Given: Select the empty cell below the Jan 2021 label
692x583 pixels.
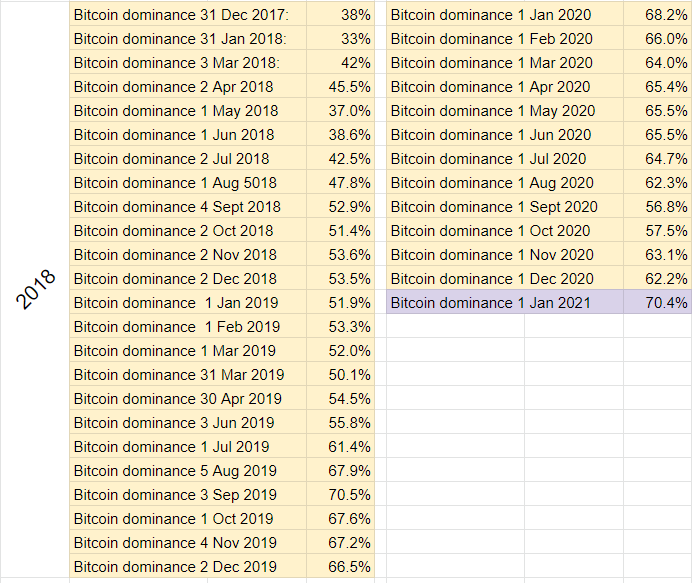Looking at the screenshot, I should [455, 326].
